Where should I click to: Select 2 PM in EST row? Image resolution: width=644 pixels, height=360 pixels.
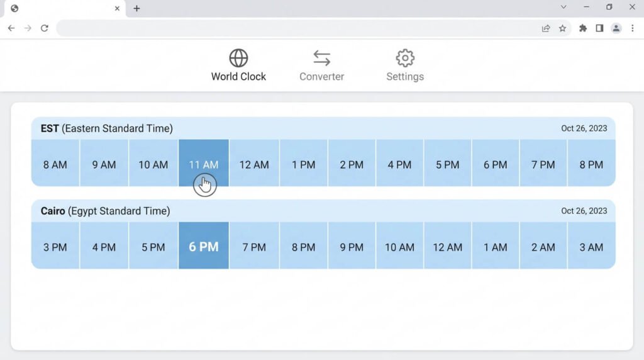point(352,163)
